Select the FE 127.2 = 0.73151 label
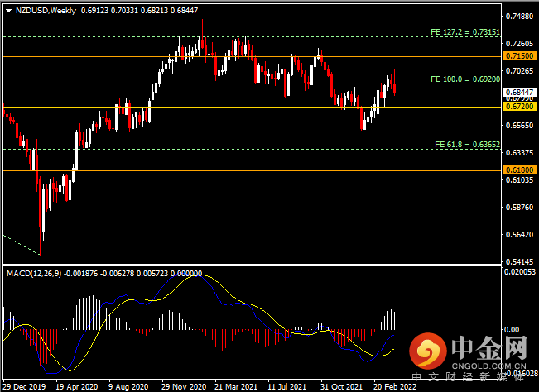Viewport: 539px width, 392px height. click(464, 31)
